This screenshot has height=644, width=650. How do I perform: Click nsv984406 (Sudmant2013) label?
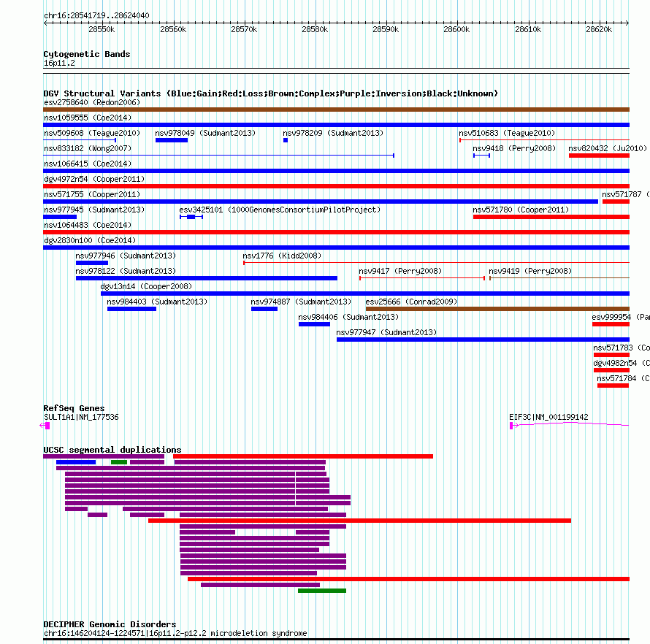(x=348, y=317)
